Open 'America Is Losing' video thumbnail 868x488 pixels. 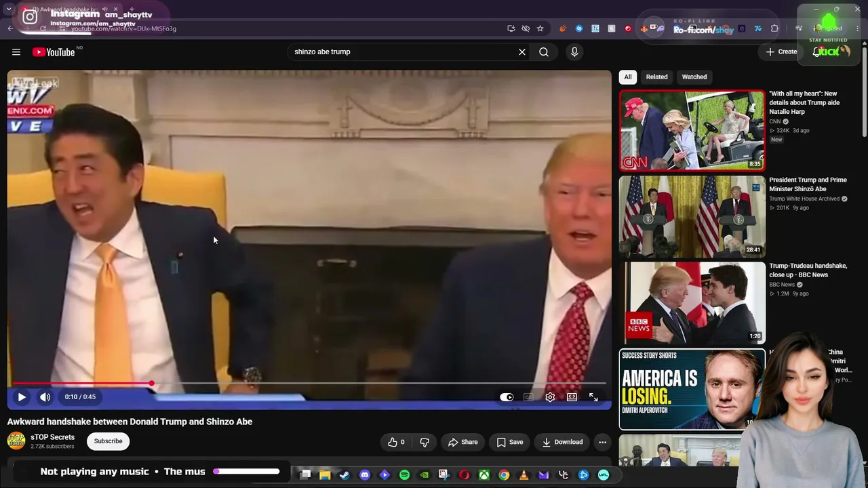tap(692, 389)
